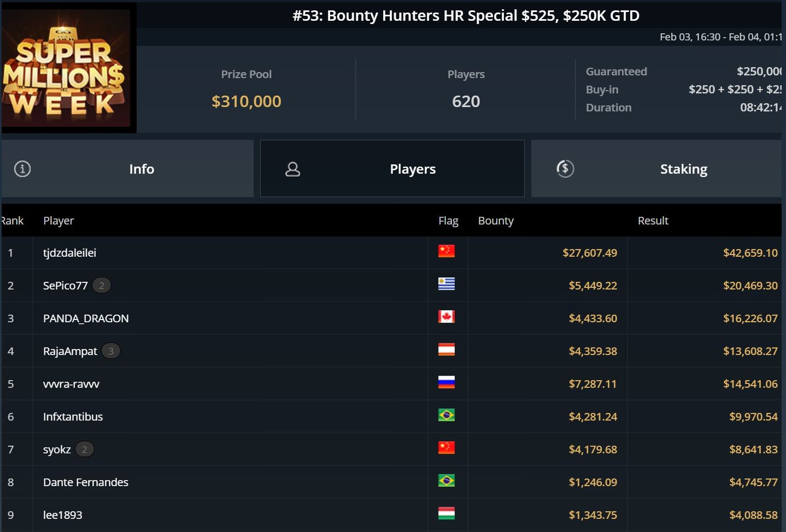Click the re-entry badge beside SePico77
This screenshot has width=786, height=532.
tap(102, 286)
